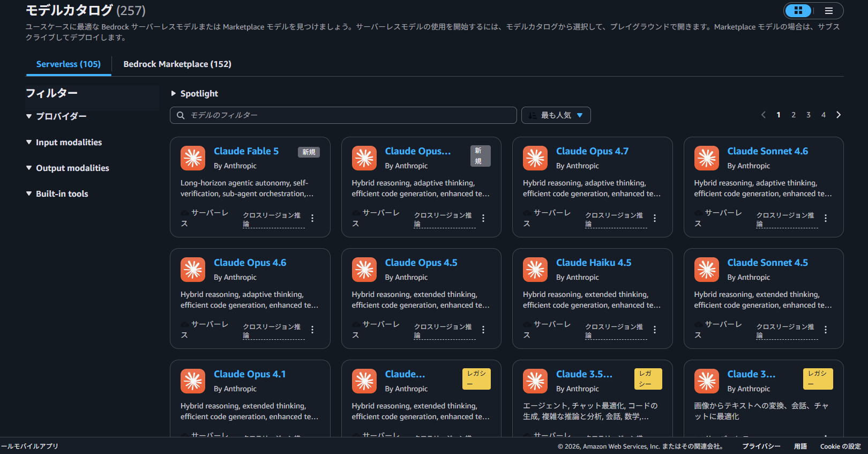Open actions menu on Claude Fable 5 card
Viewport: 868px width, 454px height.
(x=312, y=218)
